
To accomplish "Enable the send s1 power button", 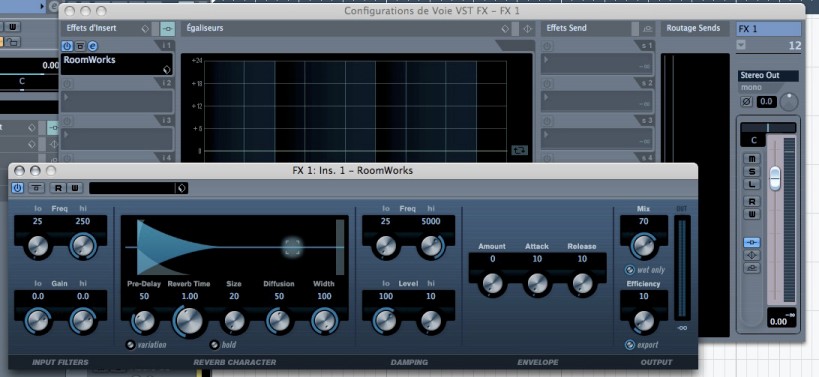I will click(x=547, y=46).
